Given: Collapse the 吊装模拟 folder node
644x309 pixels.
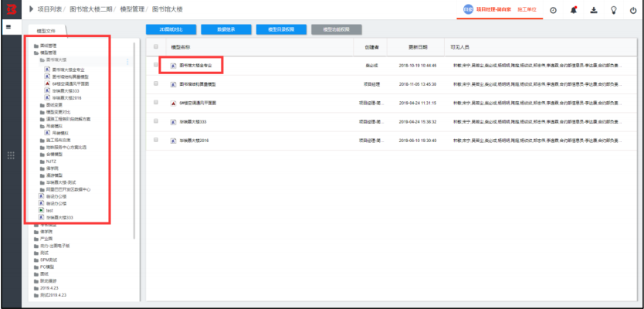Looking at the screenshot, I should 42,126.
